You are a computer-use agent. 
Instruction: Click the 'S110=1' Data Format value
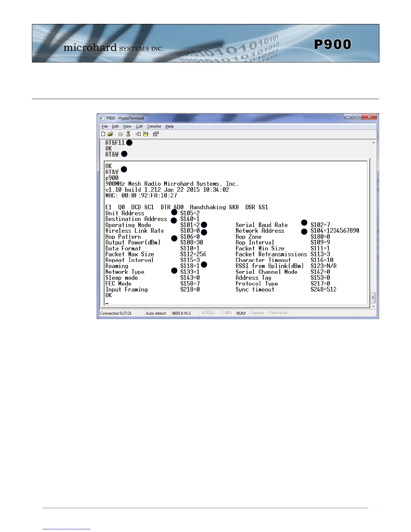190,249
